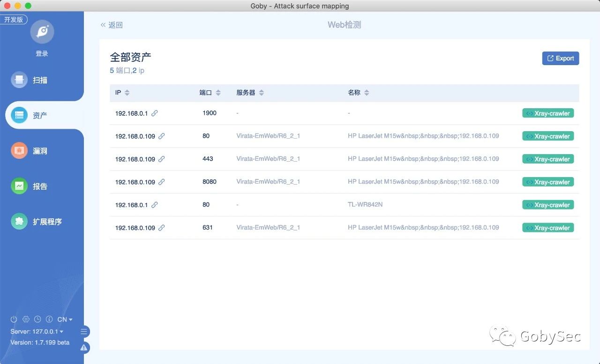Image resolution: width=600 pixels, height=364 pixels.
Task: Click the info icon in sidebar footer
Action: (49, 319)
